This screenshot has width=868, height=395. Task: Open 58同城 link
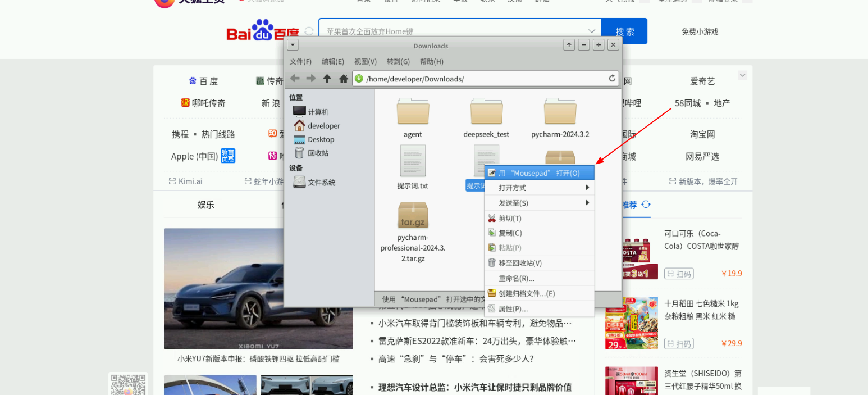[688, 103]
